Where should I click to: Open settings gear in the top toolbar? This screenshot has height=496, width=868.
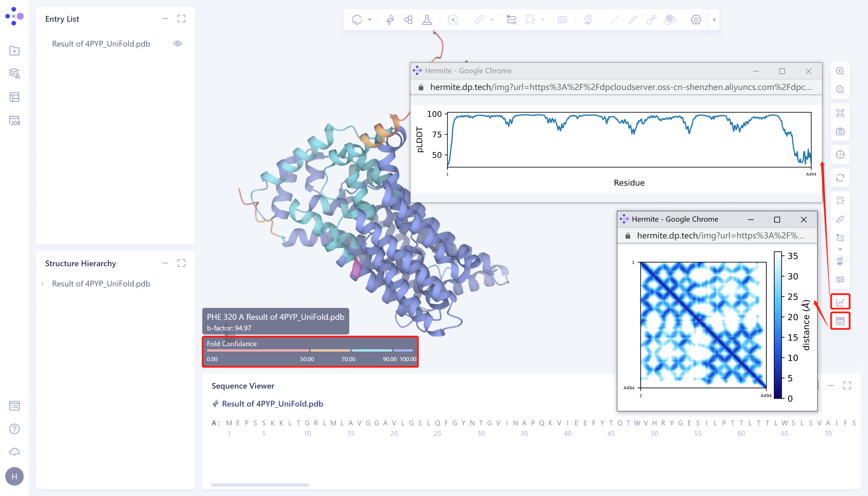tap(696, 20)
